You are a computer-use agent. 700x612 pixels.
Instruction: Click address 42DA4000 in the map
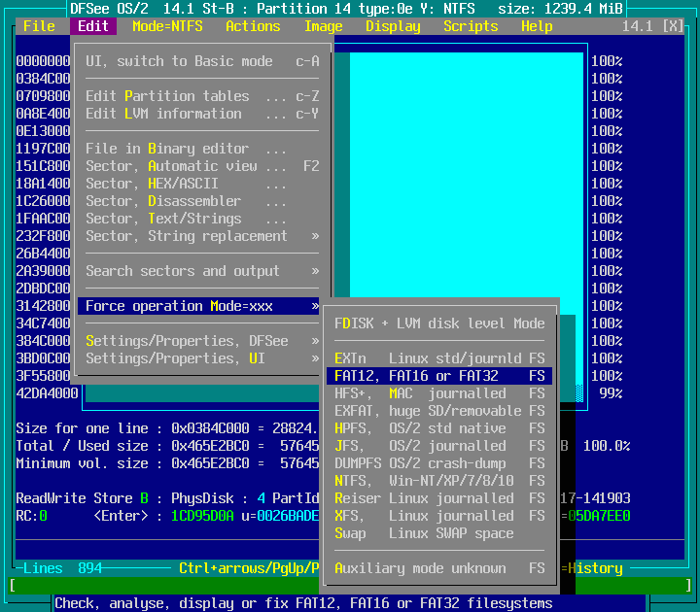point(47,393)
